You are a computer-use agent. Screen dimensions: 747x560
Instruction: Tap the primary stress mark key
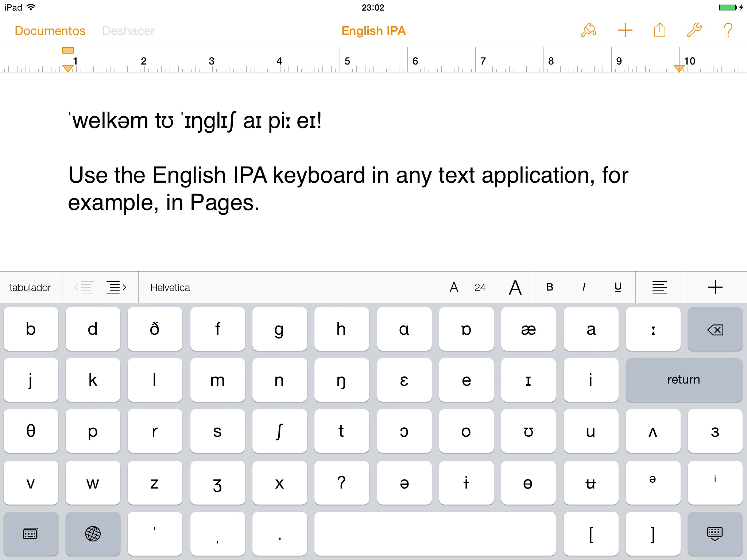(155, 534)
